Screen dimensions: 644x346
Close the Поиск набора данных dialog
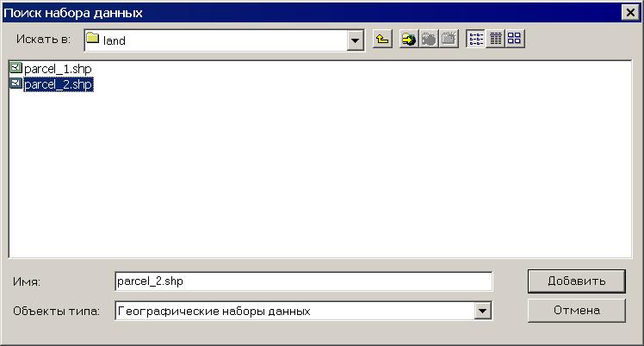click(630, 13)
